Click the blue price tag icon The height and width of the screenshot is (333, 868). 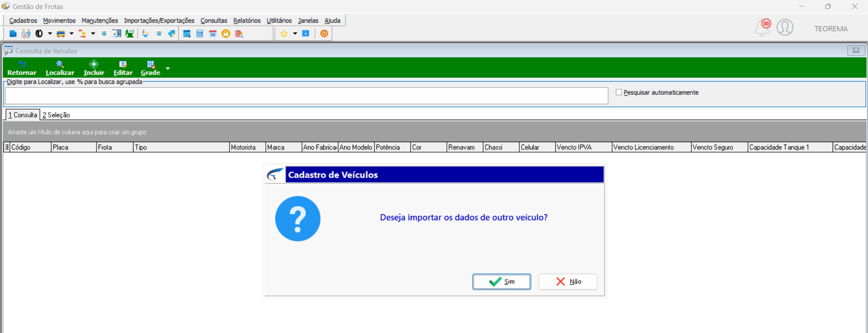tap(172, 34)
